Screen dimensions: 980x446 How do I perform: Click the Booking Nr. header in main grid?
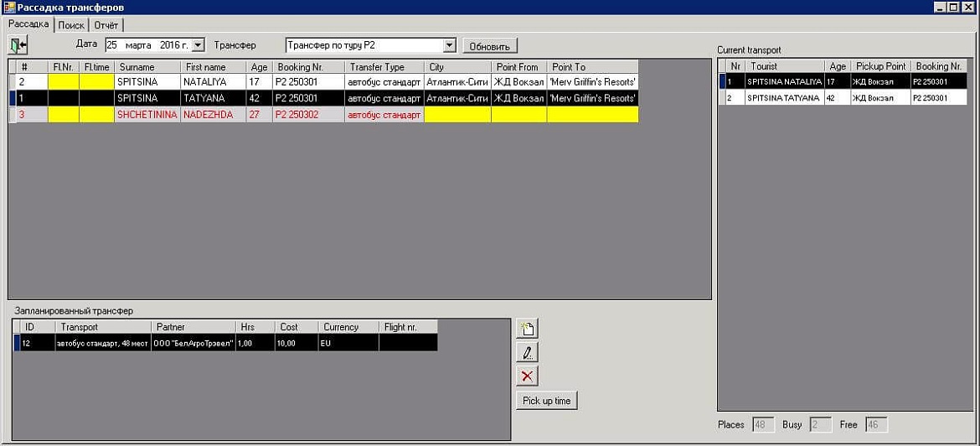pyautogui.click(x=308, y=67)
